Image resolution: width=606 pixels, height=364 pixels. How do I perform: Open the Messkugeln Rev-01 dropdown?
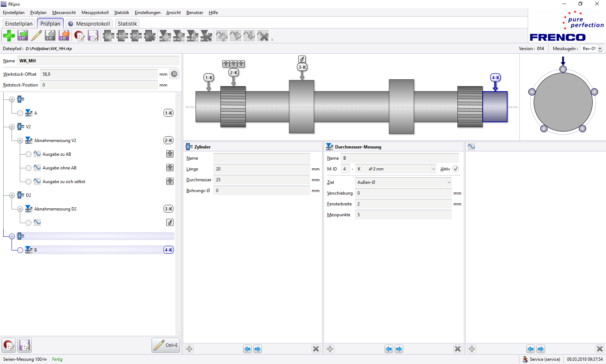tap(600, 49)
